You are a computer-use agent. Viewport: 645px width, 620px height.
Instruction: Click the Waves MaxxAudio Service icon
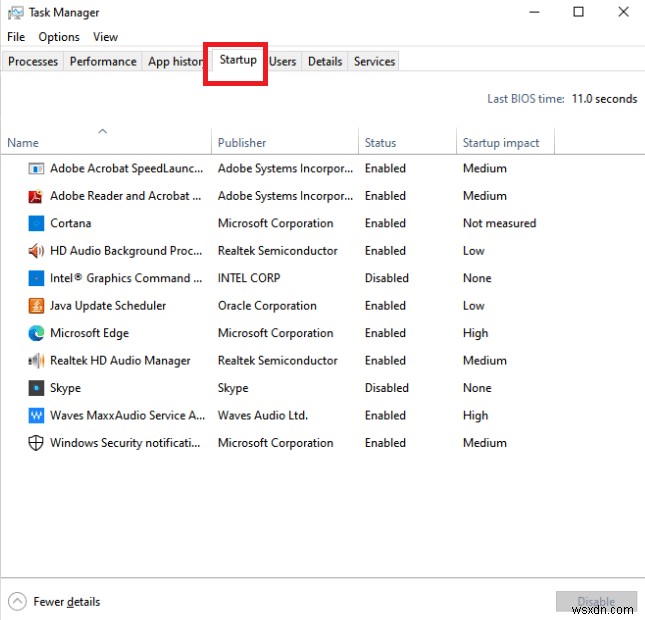coord(36,416)
